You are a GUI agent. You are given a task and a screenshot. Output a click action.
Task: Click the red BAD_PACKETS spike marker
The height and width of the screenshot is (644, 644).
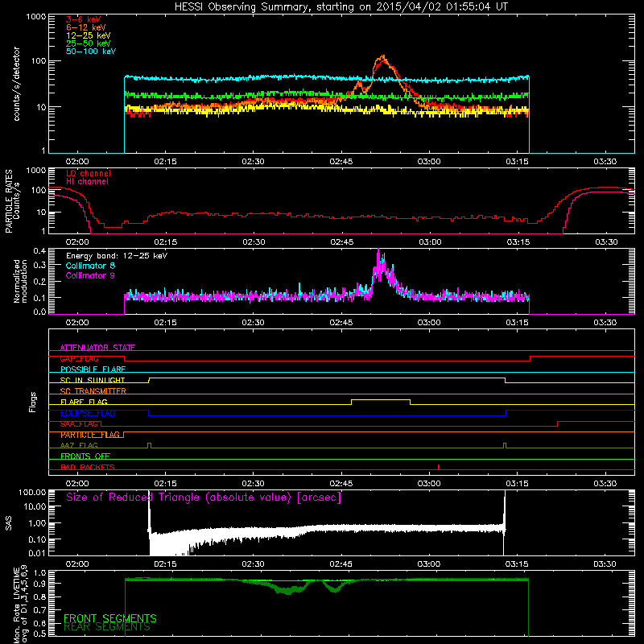pos(439,467)
